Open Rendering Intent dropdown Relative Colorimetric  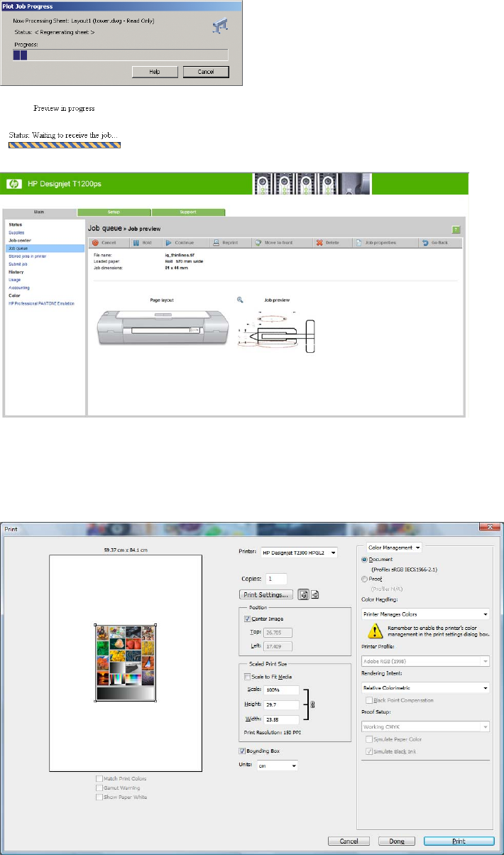(x=426, y=687)
